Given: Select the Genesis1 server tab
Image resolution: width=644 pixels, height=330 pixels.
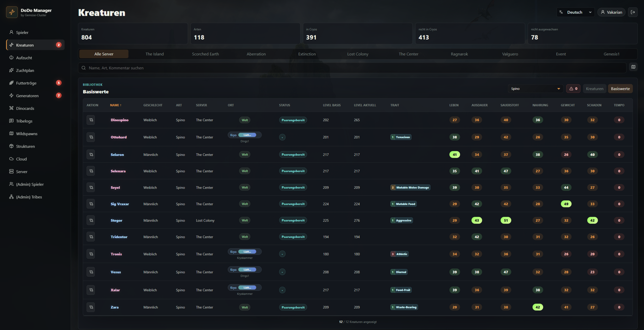Looking at the screenshot, I should [x=611, y=54].
